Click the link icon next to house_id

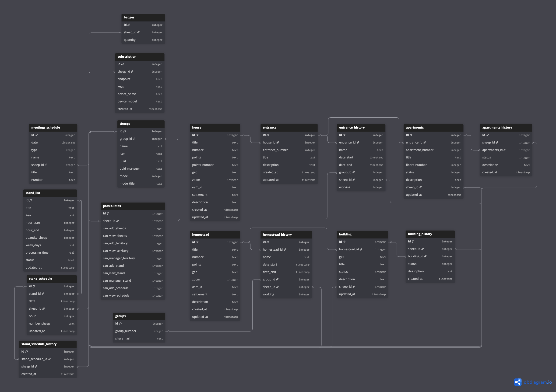[x=278, y=143]
